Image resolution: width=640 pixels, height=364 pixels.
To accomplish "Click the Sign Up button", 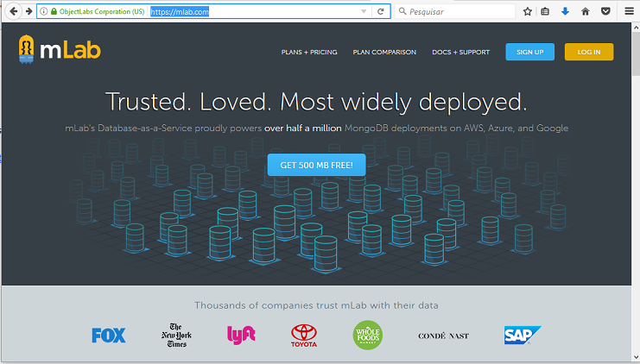I will [529, 52].
